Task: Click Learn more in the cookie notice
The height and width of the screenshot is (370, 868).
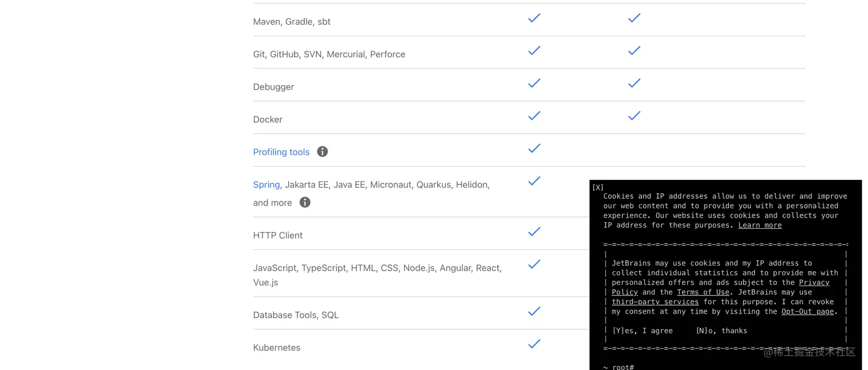Action: pyautogui.click(x=759, y=225)
